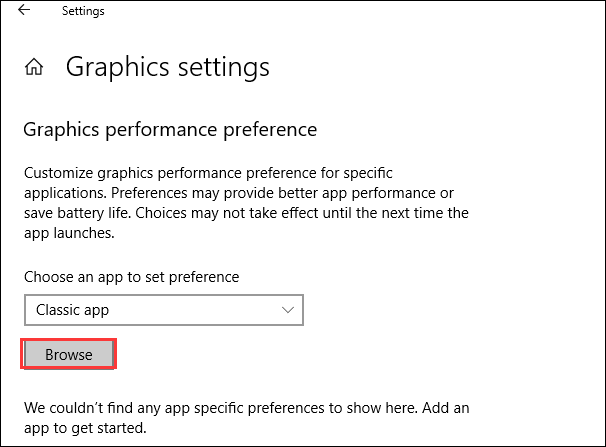Click the empty title bar area

(350, 11)
